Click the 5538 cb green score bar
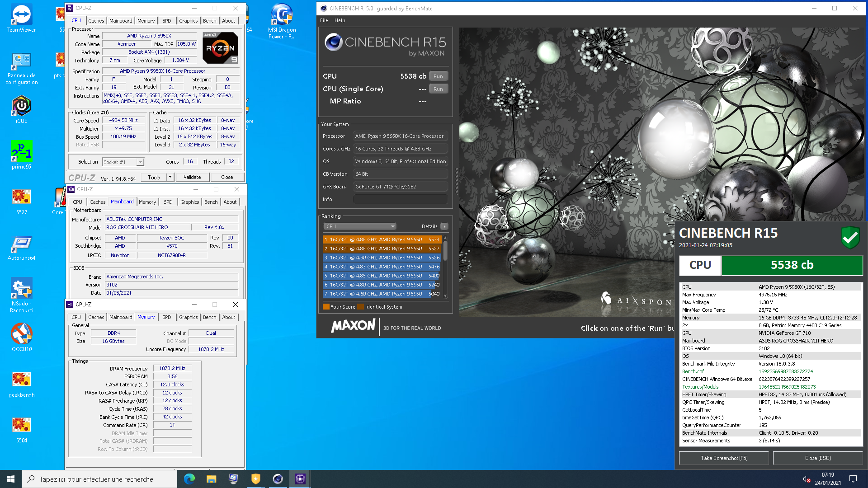Screen dimensions: 868x488 (792, 265)
